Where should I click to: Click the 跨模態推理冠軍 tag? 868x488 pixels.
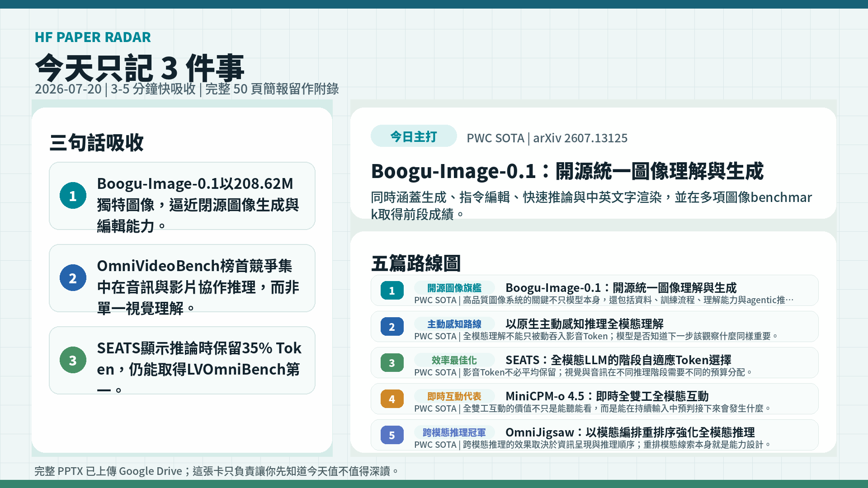454,432
